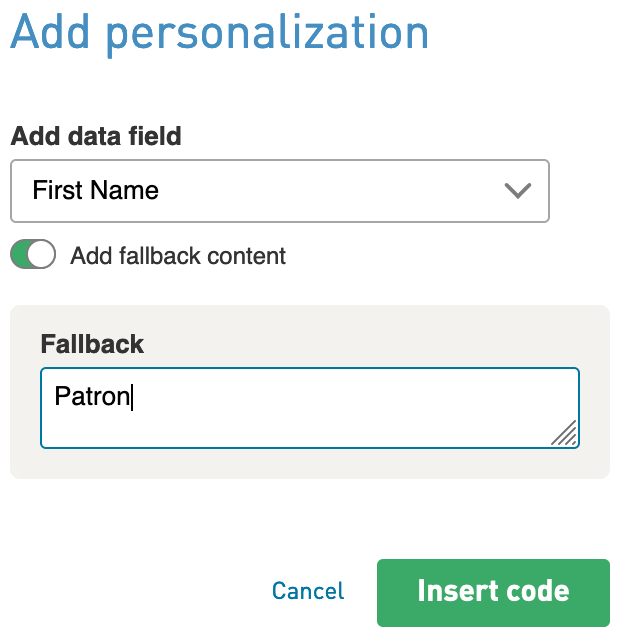The width and height of the screenshot is (619, 635).
Task: Click the 'First Name' selected value text
Action: coord(96,190)
